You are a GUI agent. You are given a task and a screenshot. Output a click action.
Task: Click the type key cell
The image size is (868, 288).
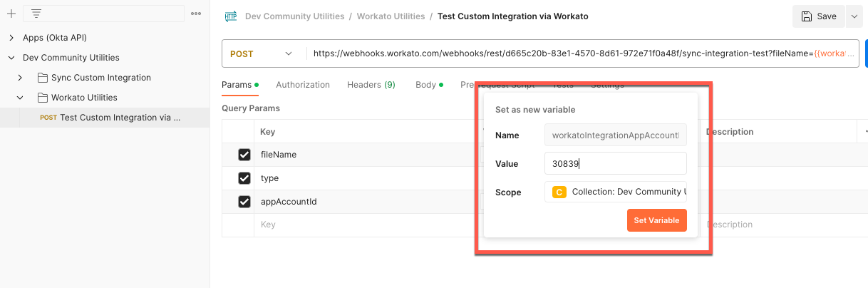[368, 178]
